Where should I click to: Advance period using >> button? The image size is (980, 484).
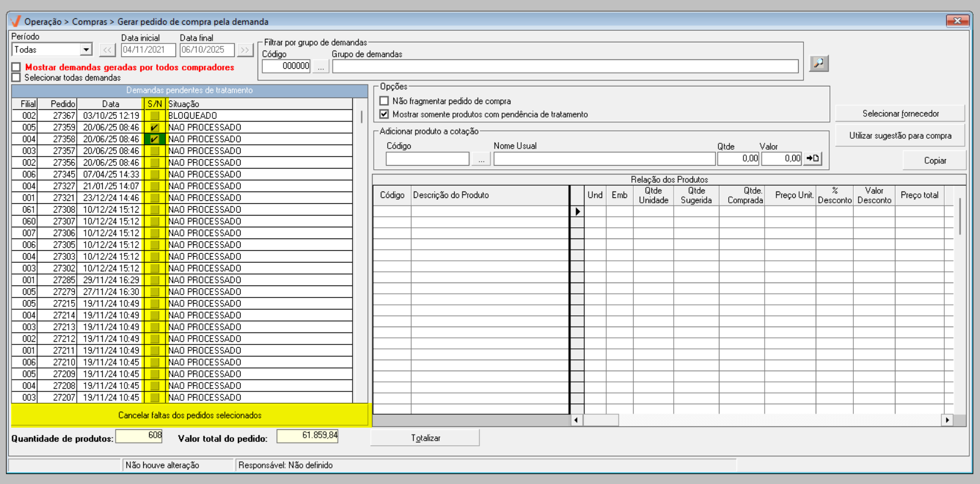tap(245, 51)
